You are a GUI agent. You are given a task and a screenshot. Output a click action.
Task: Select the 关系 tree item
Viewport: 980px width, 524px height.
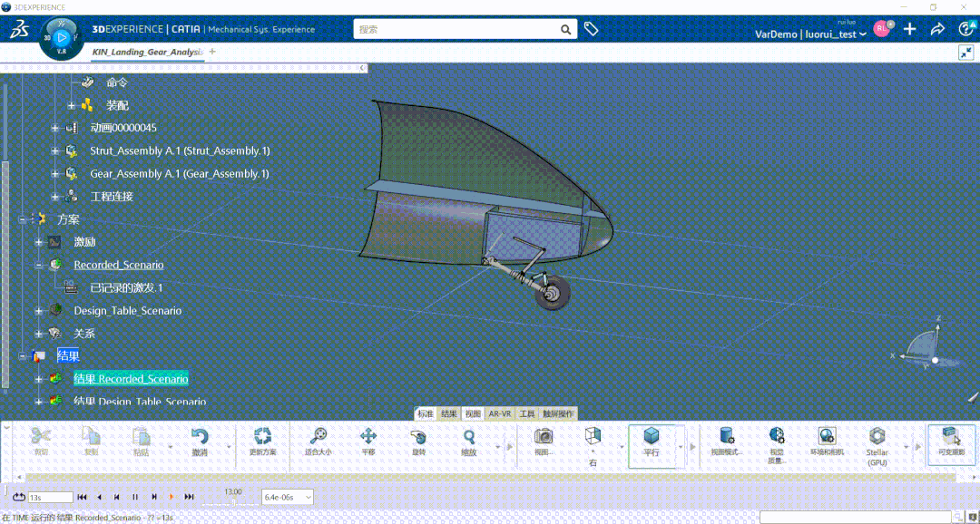(84, 334)
